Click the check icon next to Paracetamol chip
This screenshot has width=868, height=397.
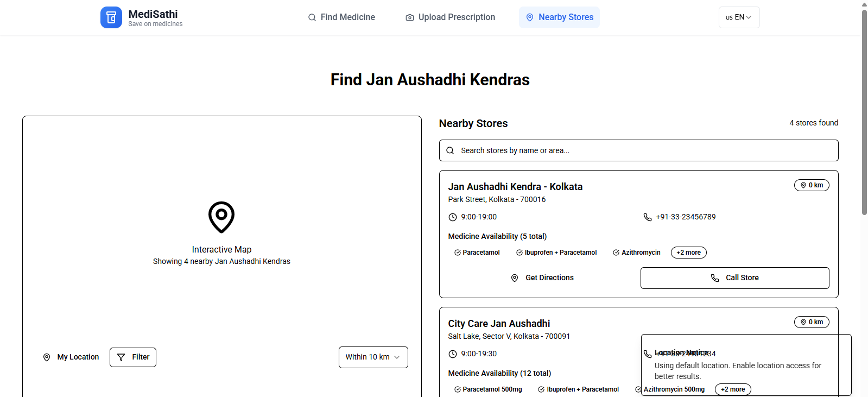pos(458,253)
